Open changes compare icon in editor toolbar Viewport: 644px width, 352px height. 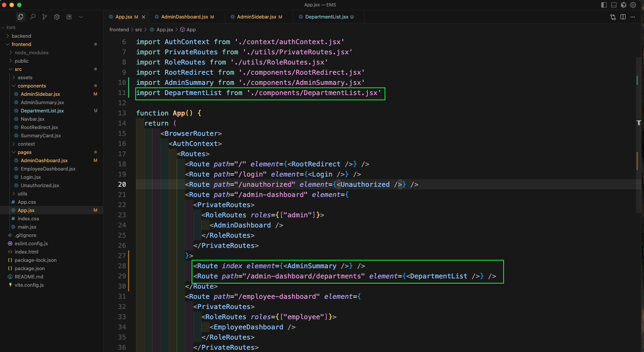(613, 17)
